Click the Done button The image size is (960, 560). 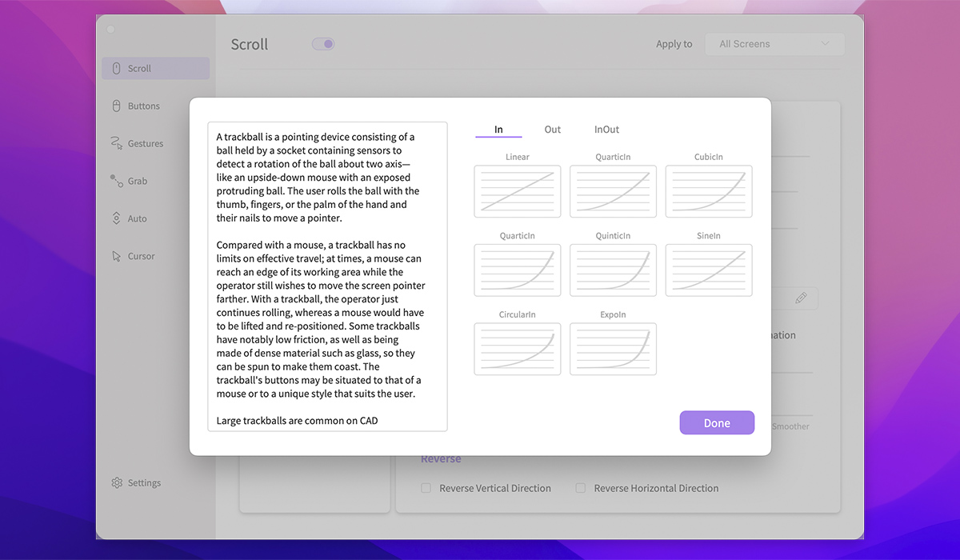point(717,422)
